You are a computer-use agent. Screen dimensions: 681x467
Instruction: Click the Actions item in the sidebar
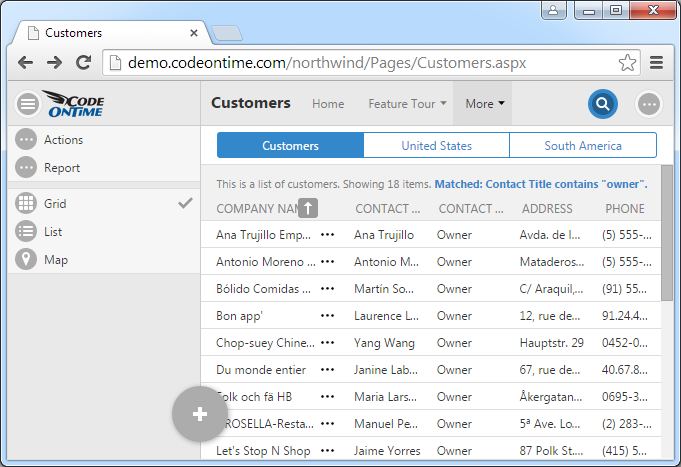pyautogui.click(x=63, y=140)
